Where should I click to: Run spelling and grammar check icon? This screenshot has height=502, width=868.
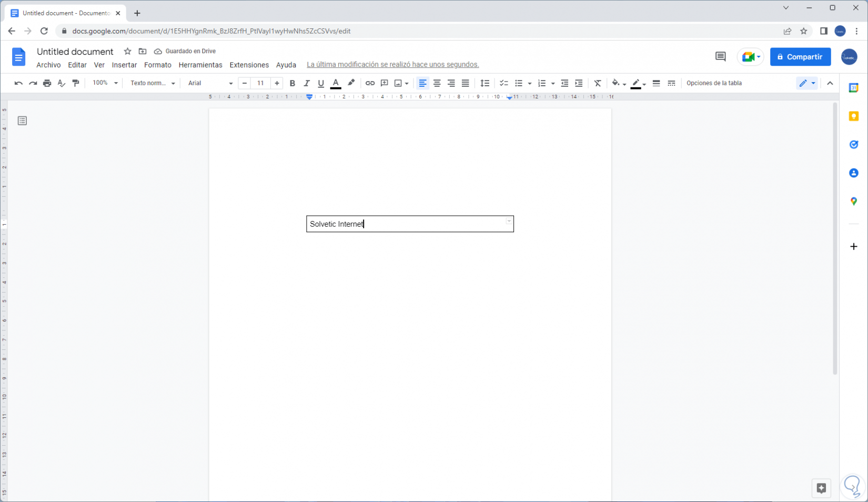tap(62, 83)
